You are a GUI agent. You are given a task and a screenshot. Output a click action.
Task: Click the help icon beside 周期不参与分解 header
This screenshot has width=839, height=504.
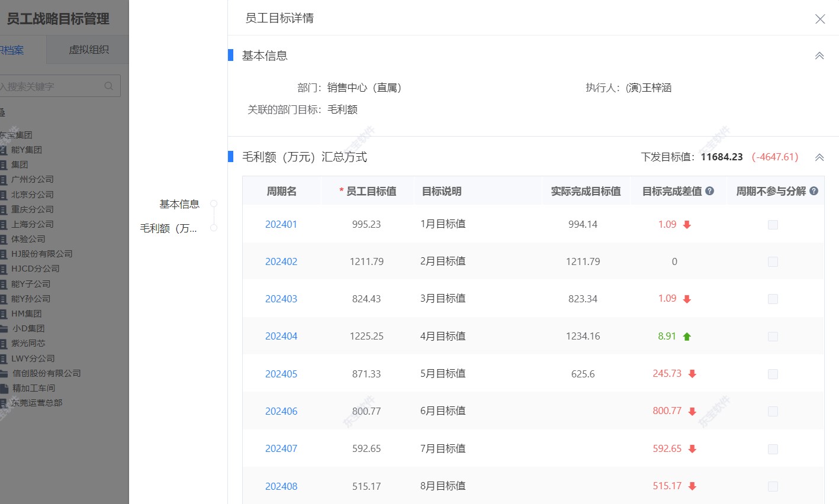point(814,190)
